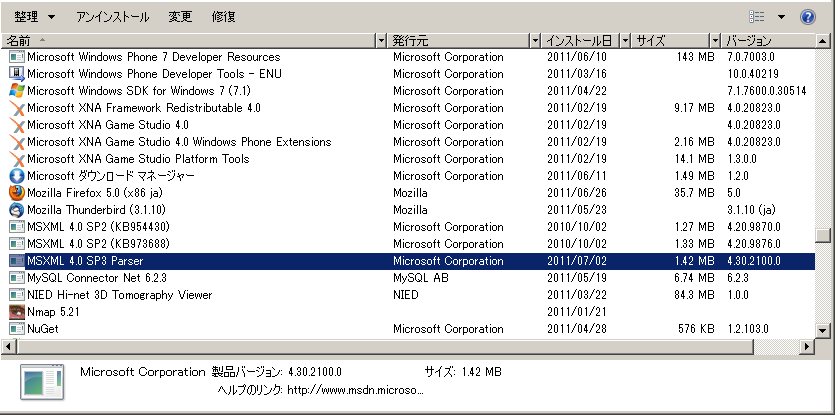
Task: Select Windows SDK for Windows 7 icon
Action: coord(16,91)
